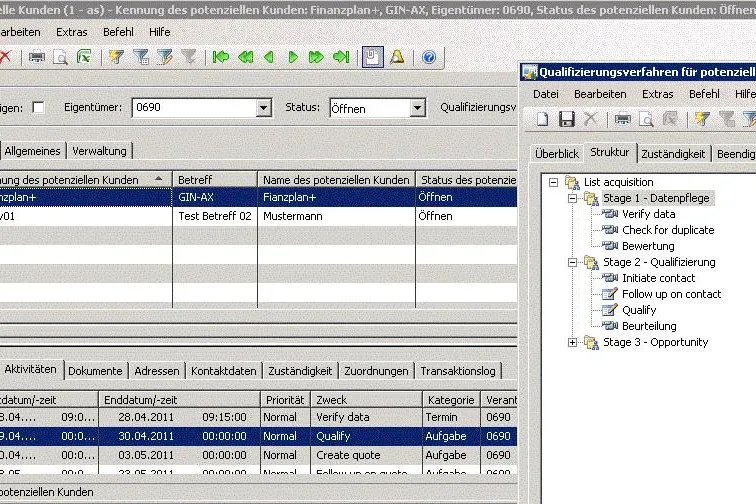Create new record in Qualifizierungsverfahren window
The height and width of the screenshot is (504, 756).
(x=542, y=119)
